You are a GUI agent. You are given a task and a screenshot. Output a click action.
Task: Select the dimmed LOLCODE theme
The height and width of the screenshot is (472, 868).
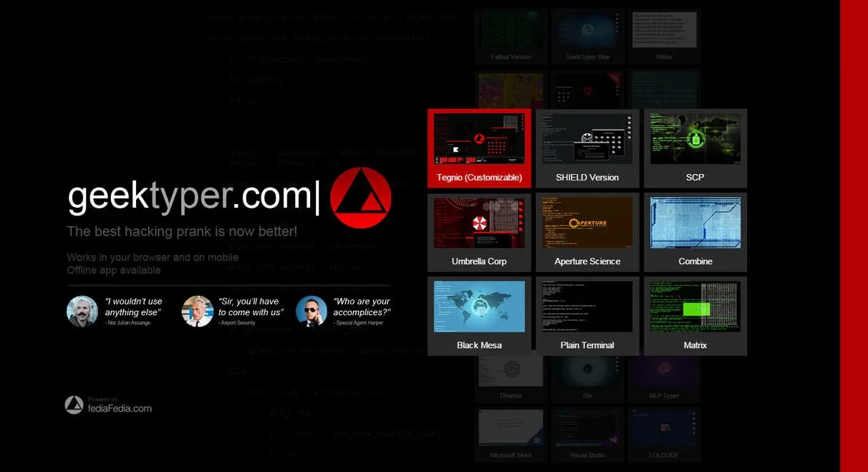point(664,435)
